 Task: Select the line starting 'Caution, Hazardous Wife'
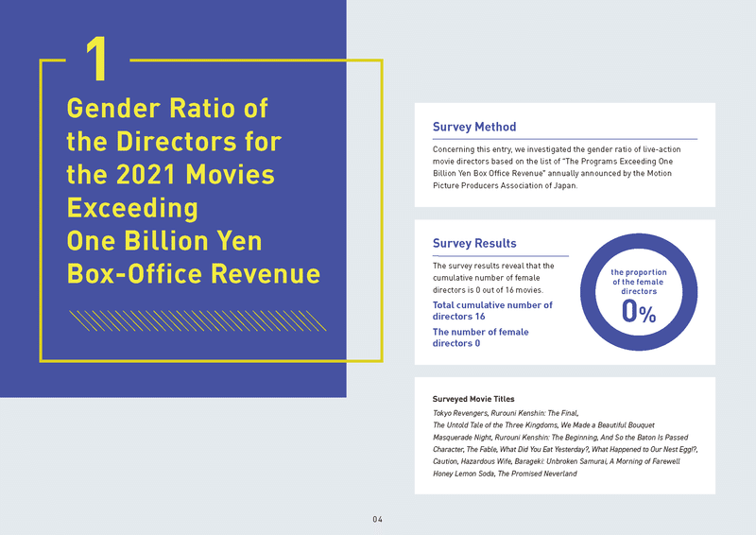click(x=556, y=461)
